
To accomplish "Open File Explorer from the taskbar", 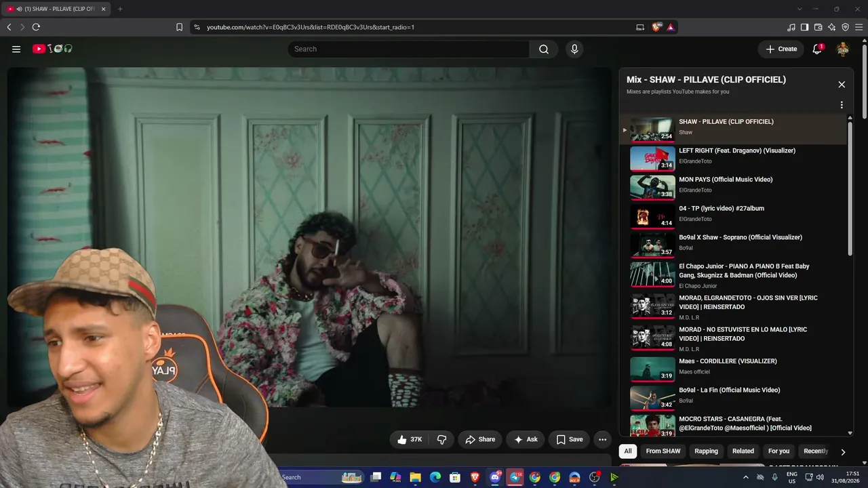I will coord(416,477).
